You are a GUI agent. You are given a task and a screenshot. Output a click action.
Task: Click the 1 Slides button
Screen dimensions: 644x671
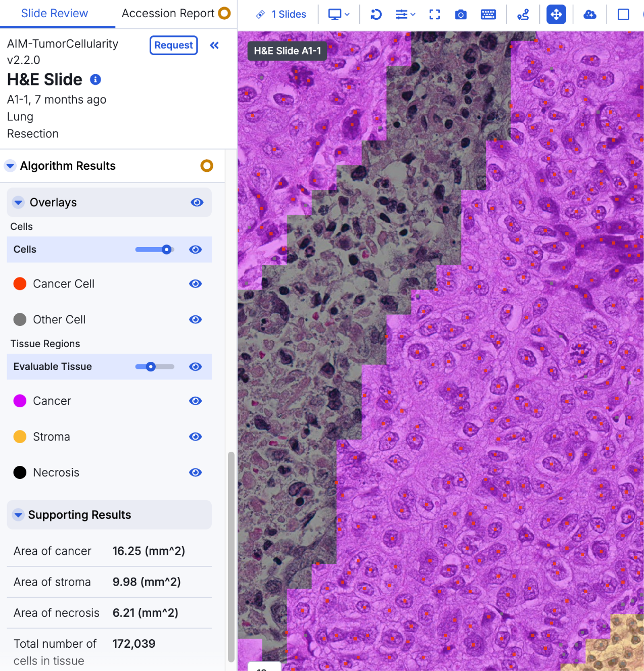pyautogui.click(x=282, y=15)
